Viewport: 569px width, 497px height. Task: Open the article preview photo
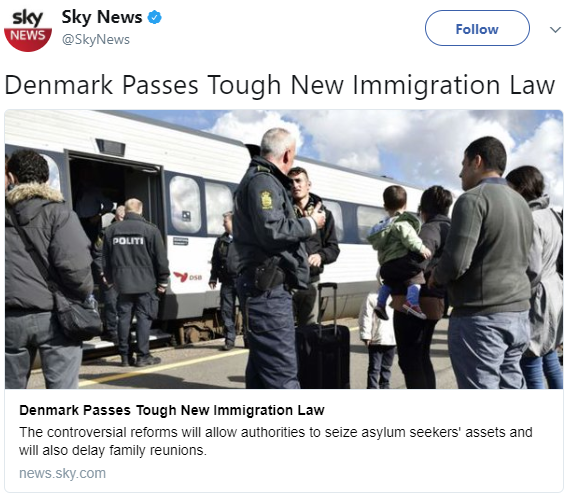(x=284, y=249)
